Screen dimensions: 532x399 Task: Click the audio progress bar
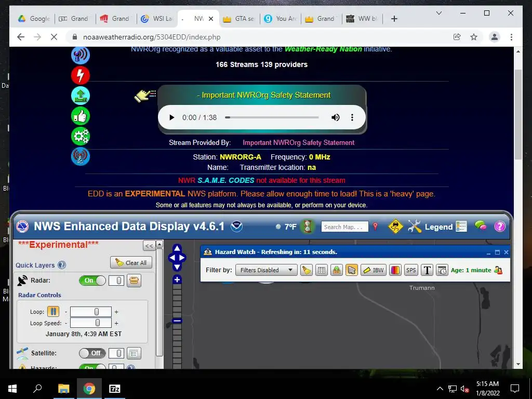272,117
